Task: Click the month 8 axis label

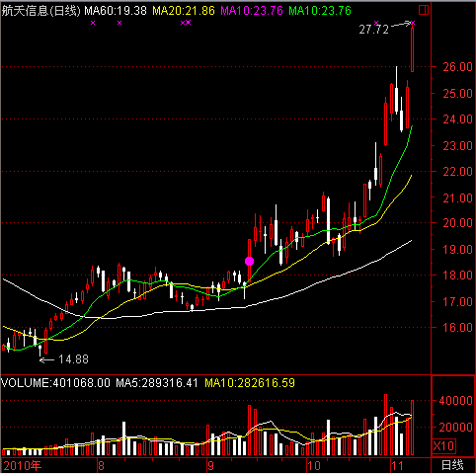Action: click(101, 466)
